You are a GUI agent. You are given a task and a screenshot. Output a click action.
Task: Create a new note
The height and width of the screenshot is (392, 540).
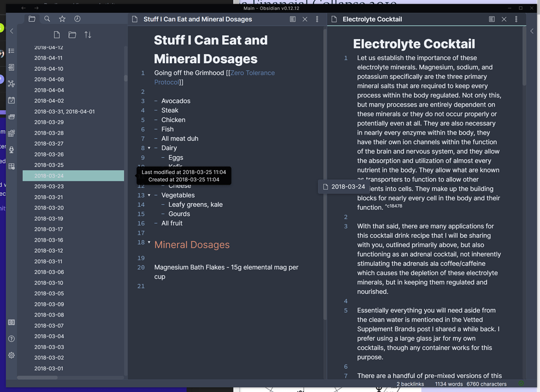[56, 34]
